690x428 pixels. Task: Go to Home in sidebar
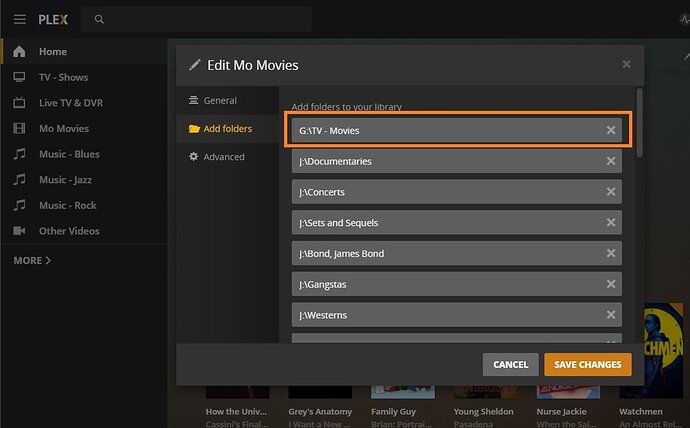pyautogui.click(x=53, y=51)
